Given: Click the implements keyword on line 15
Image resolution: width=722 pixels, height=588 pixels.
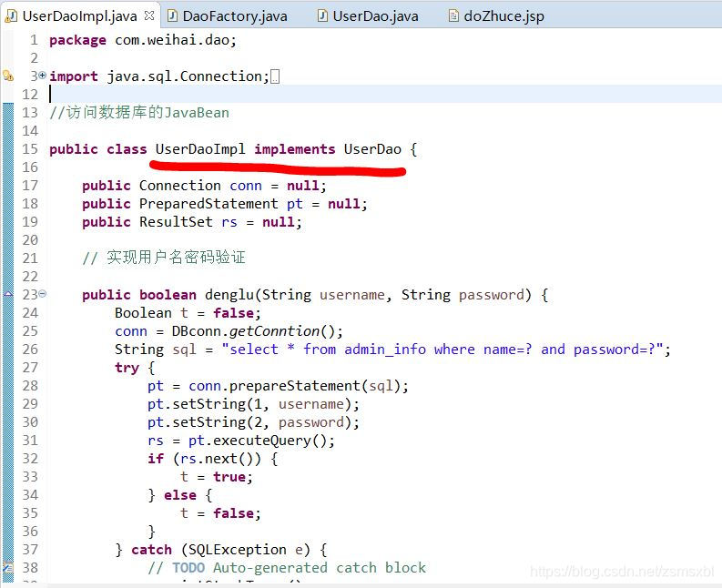Looking at the screenshot, I should 295,149.
